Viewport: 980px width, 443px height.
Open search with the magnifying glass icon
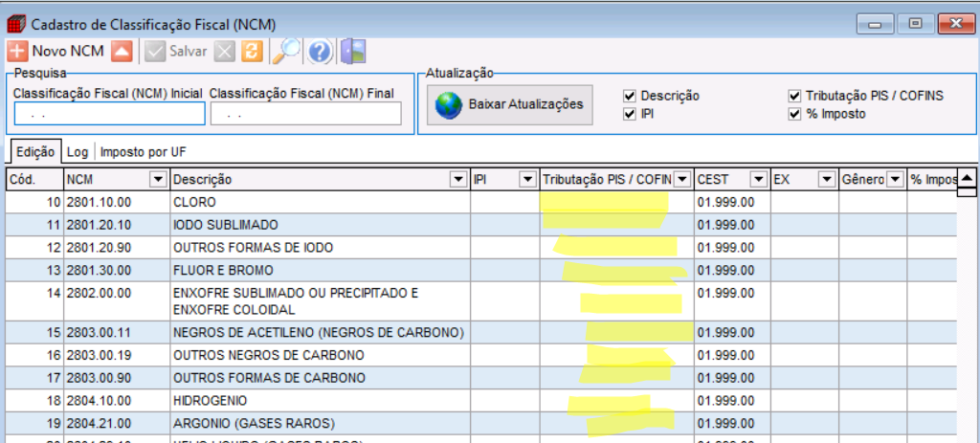(285, 52)
